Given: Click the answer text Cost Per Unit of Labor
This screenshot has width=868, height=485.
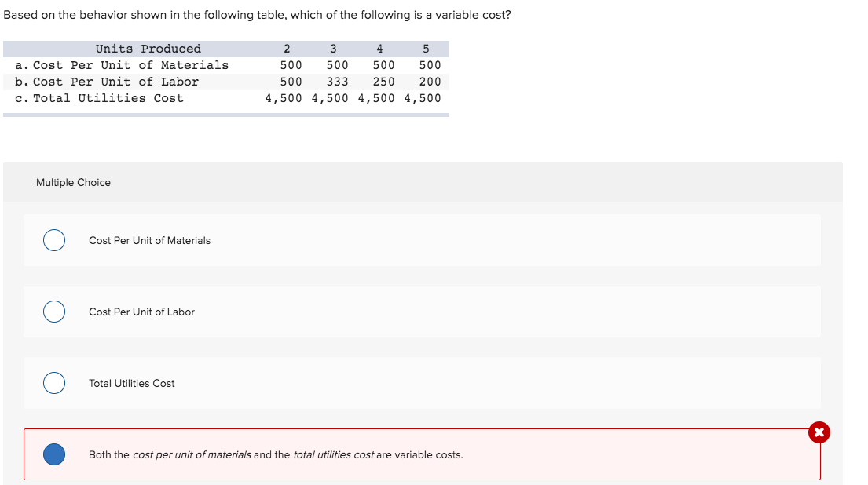Looking at the screenshot, I should 141,312.
